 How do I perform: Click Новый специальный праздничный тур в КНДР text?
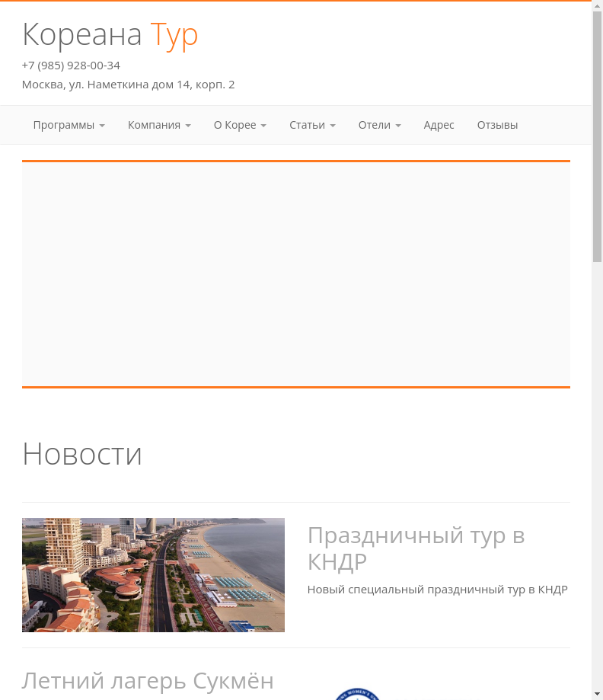click(x=438, y=590)
